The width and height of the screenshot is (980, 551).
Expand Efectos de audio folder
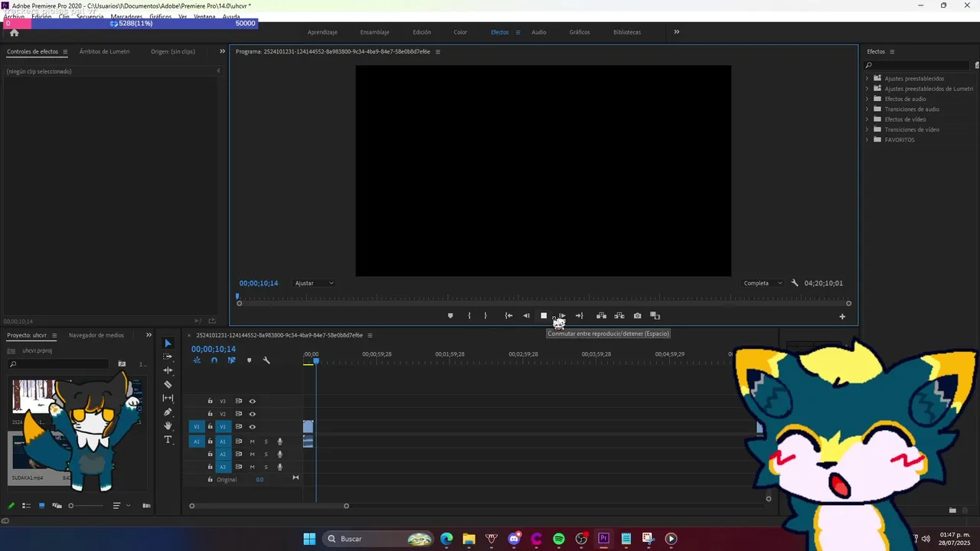[x=867, y=99]
